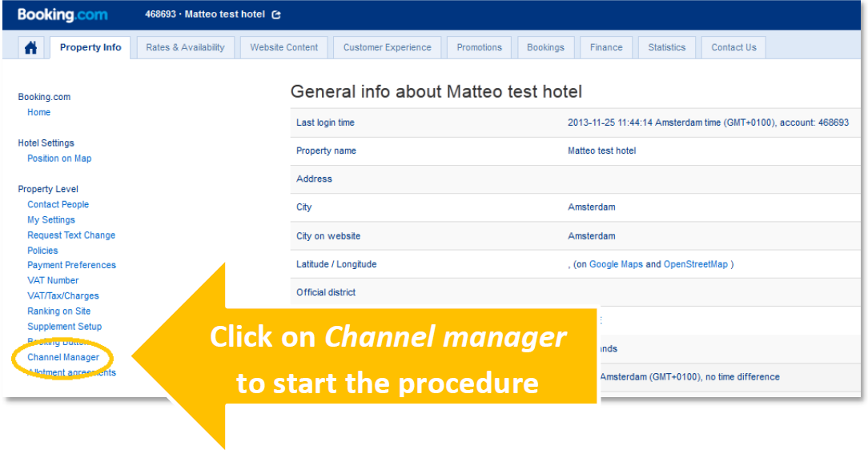Open the OpenStreetMap link
The image size is (868, 450).
click(695, 264)
